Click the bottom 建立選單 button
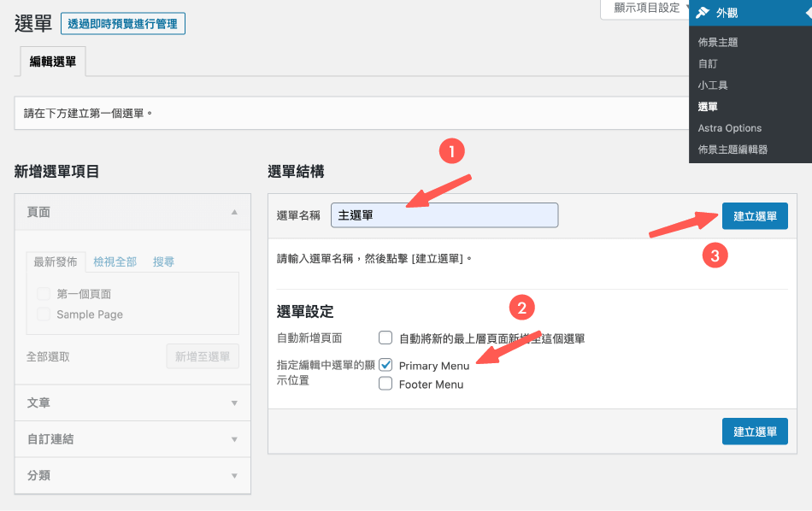The height and width of the screenshot is (511, 812). point(755,432)
